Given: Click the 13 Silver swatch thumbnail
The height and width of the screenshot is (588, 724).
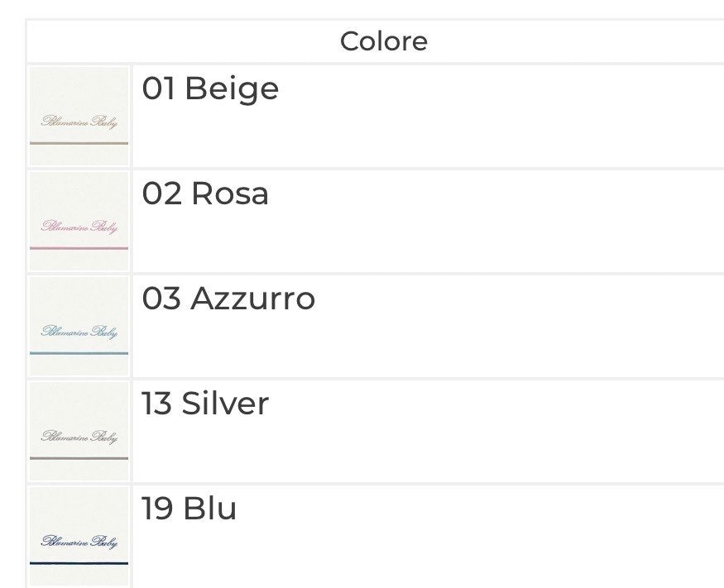Looking at the screenshot, I should click(x=79, y=431).
